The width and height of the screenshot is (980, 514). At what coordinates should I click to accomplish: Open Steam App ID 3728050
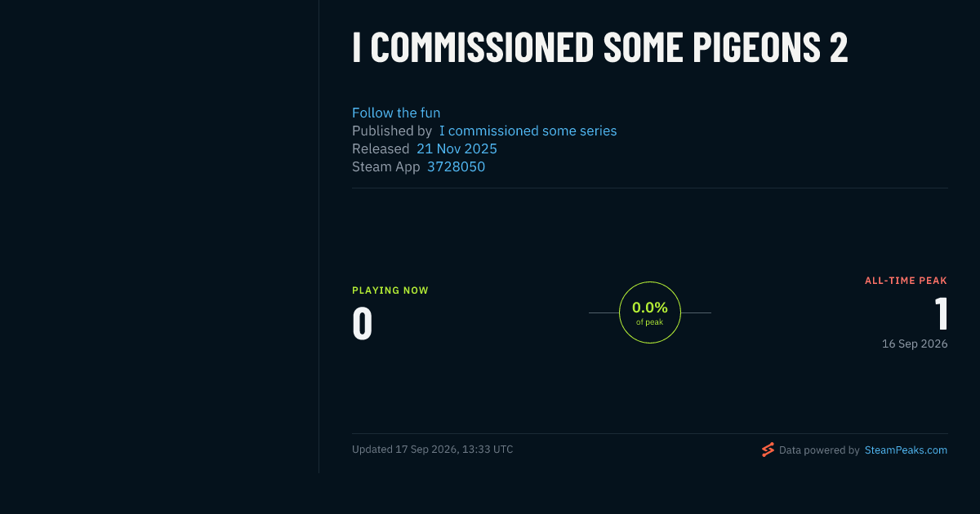click(x=456, y=166)
